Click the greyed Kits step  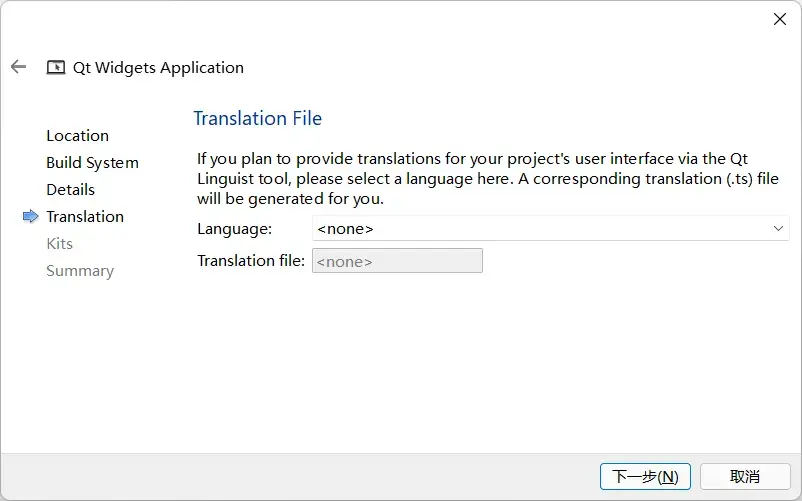[59, 243]
